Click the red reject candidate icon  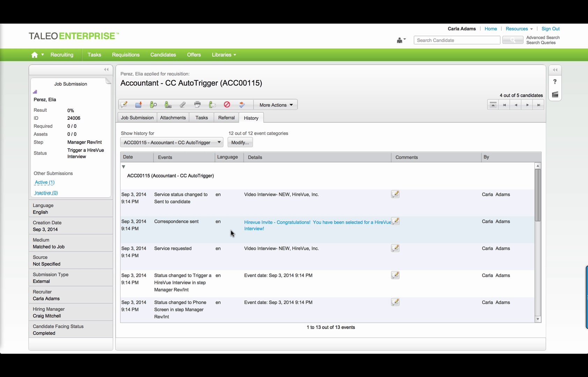point(227,104)
